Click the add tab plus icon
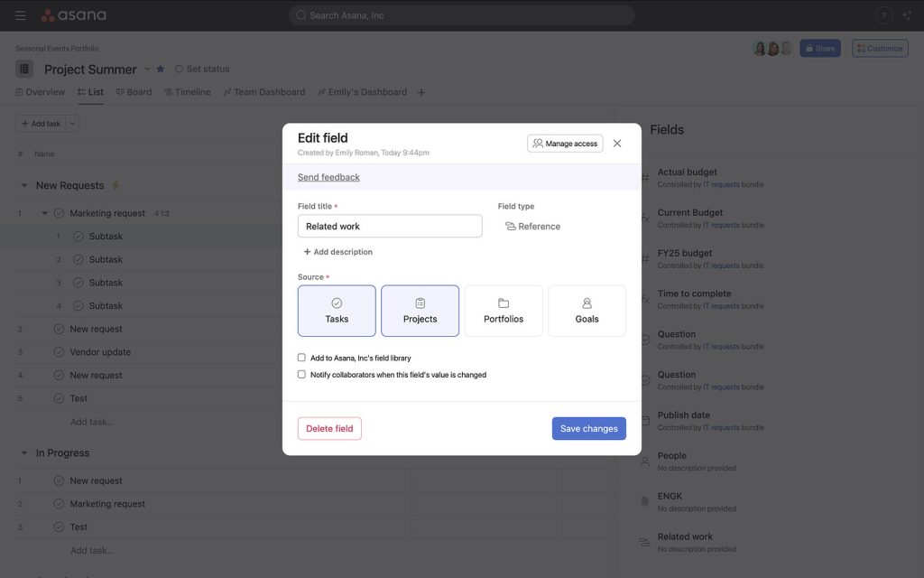924x578 pixels. (420, 91)
